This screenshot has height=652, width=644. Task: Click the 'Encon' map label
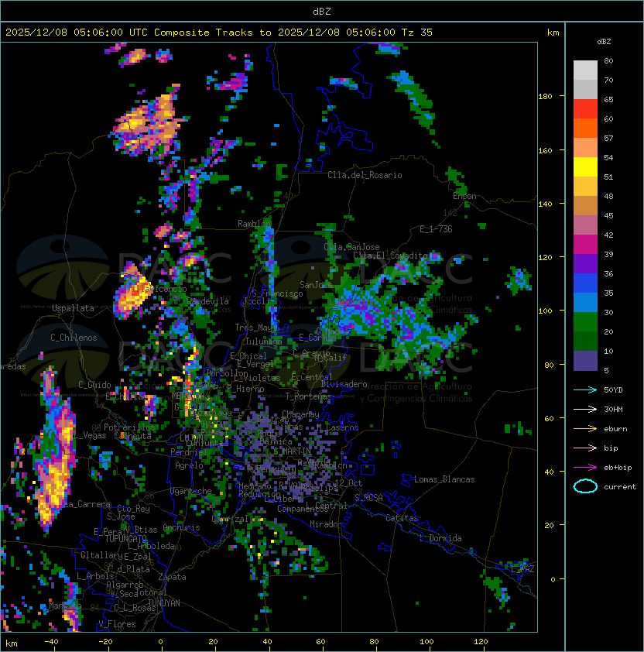tap(464, 196)
